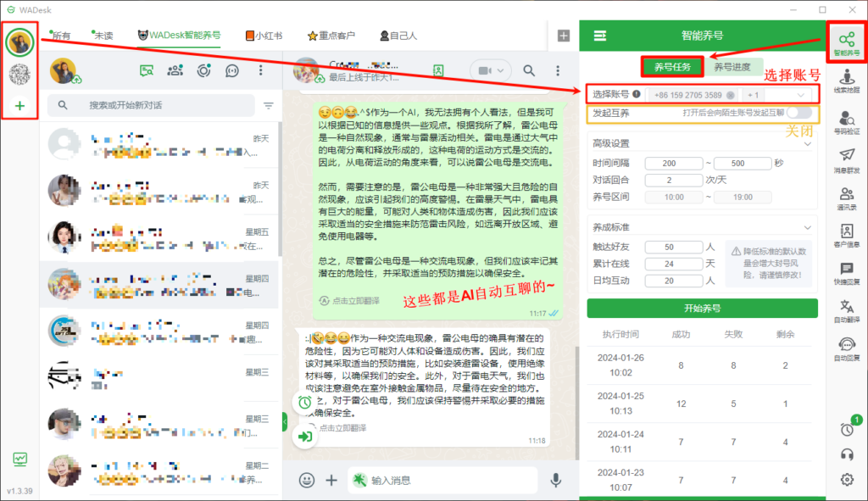This screenshot has height=501, width=868.
Task: Edit the 日均互动 field
Action: 674,281
